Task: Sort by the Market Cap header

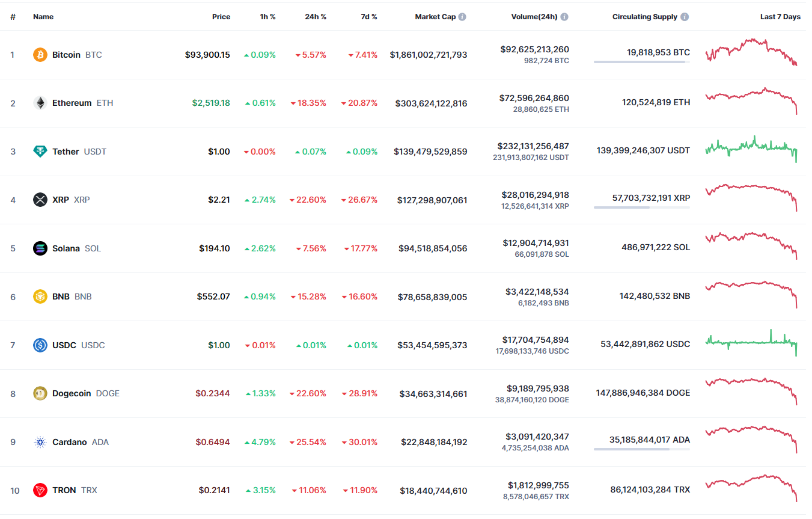Action: tap(435, 17)
